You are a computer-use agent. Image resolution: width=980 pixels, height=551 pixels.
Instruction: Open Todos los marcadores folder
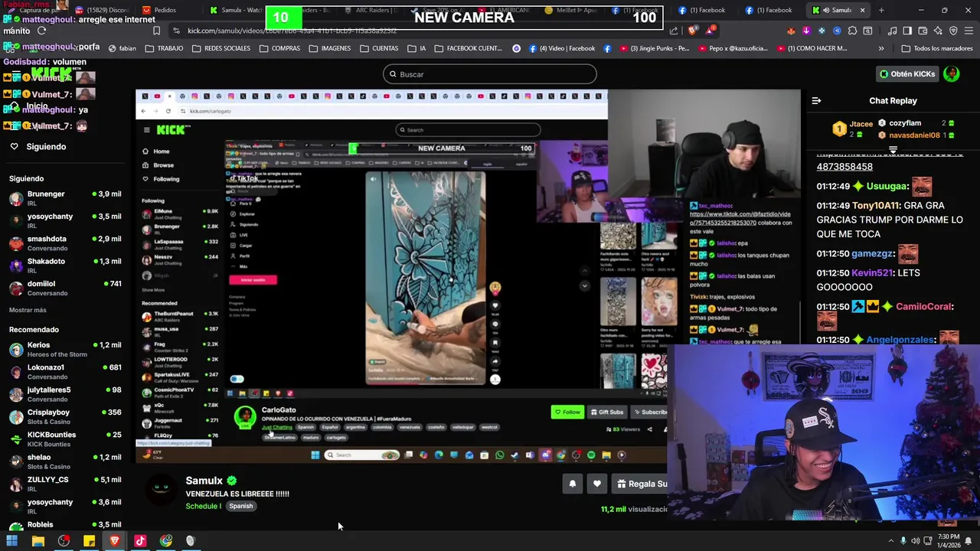937,48
